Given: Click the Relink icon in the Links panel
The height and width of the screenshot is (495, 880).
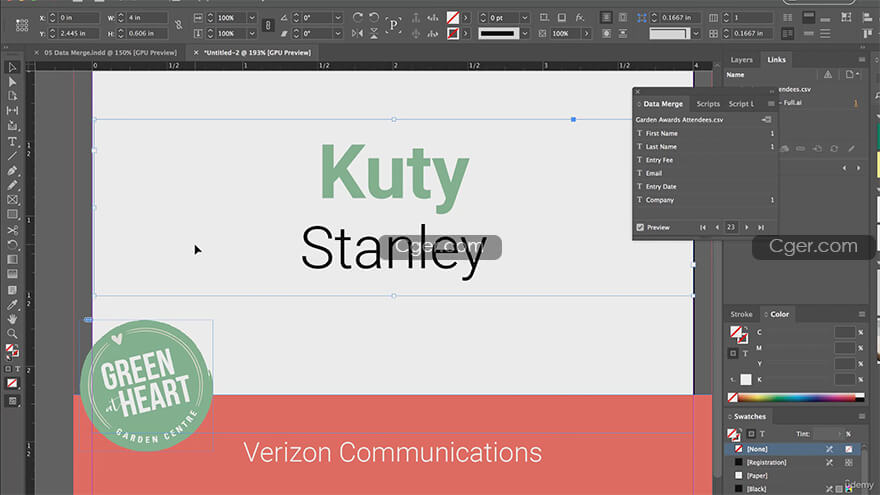Looking at the screenshot, I should 801,149.
